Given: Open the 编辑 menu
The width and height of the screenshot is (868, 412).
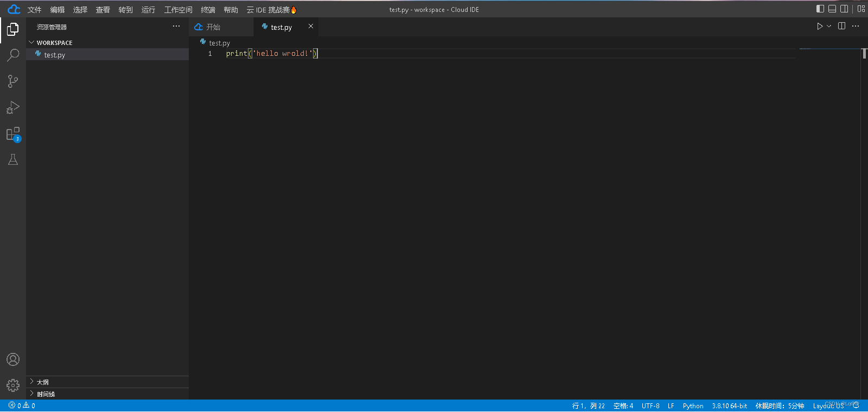Looking at the screenshot, I should [x=58, y=10].
